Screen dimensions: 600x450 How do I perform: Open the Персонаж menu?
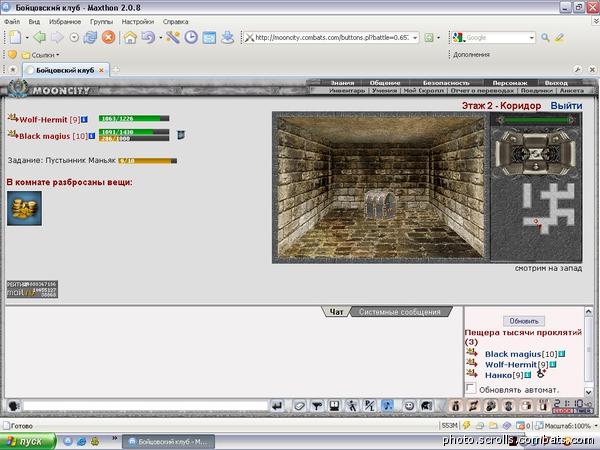510,83
